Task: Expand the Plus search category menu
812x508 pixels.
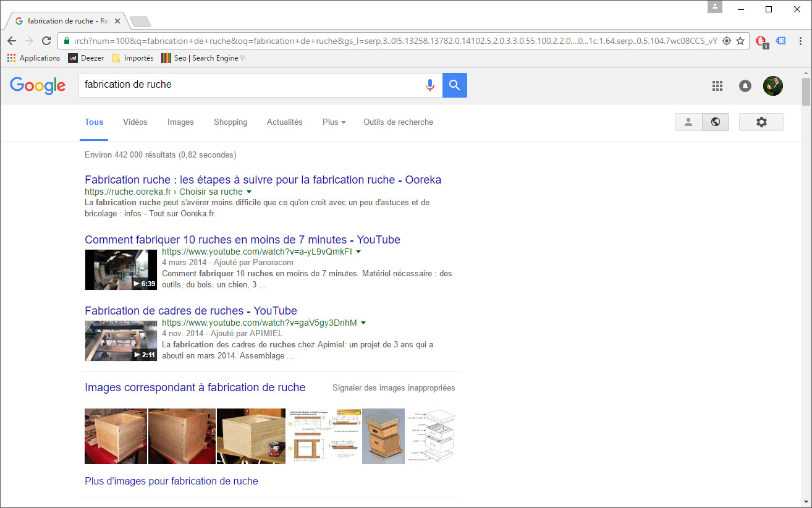Action: pos(334,122)
